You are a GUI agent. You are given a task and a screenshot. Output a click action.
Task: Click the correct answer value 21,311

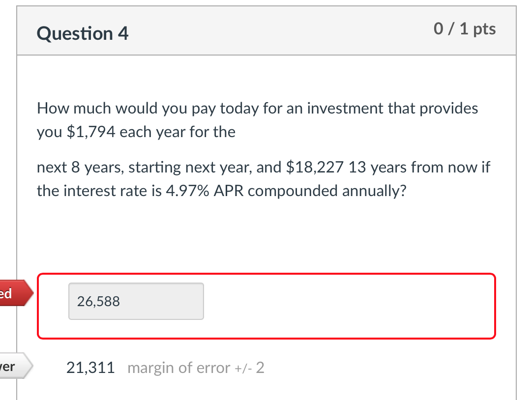pos(91,367)
